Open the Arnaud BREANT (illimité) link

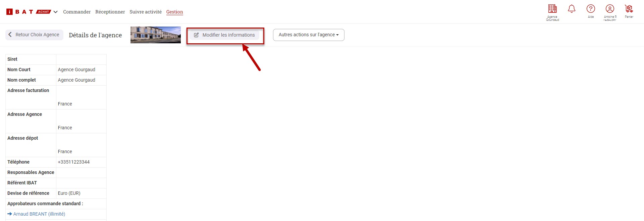point(39,214)
